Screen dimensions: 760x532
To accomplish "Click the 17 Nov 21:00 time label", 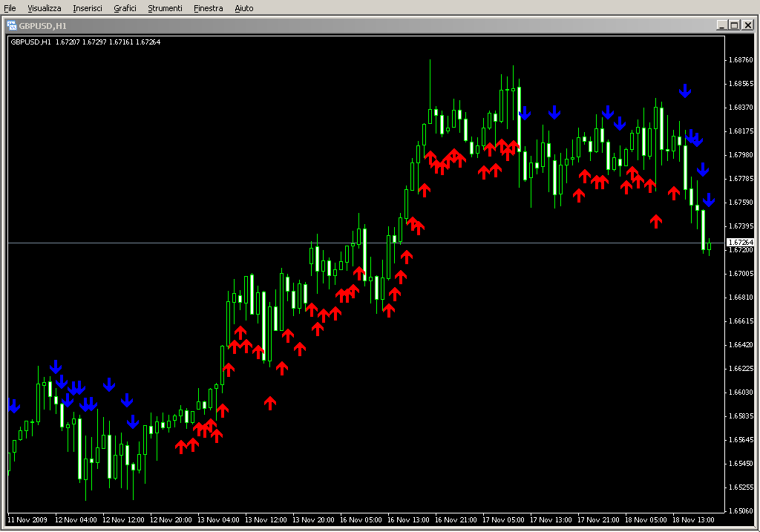I will click(599, 520).
